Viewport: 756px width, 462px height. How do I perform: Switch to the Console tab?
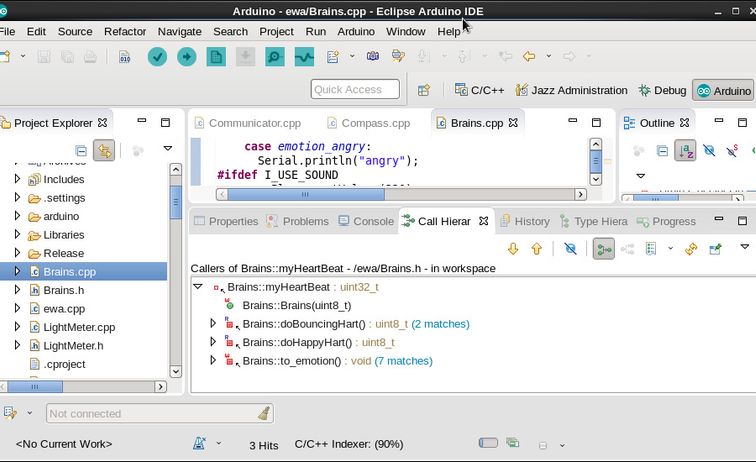pos(366,221)
